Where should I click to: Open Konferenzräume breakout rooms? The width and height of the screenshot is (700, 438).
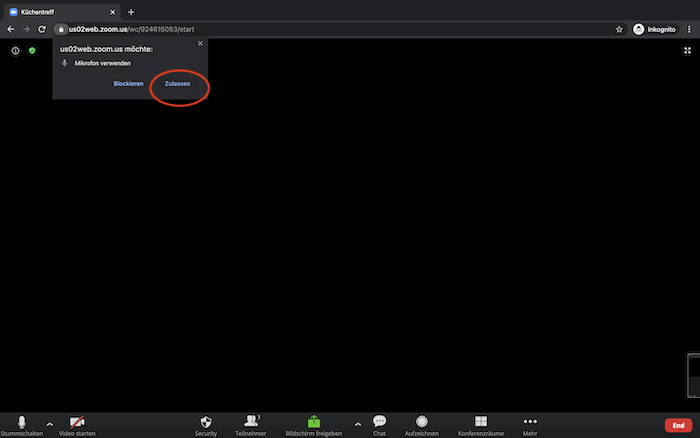click(480, 421)
